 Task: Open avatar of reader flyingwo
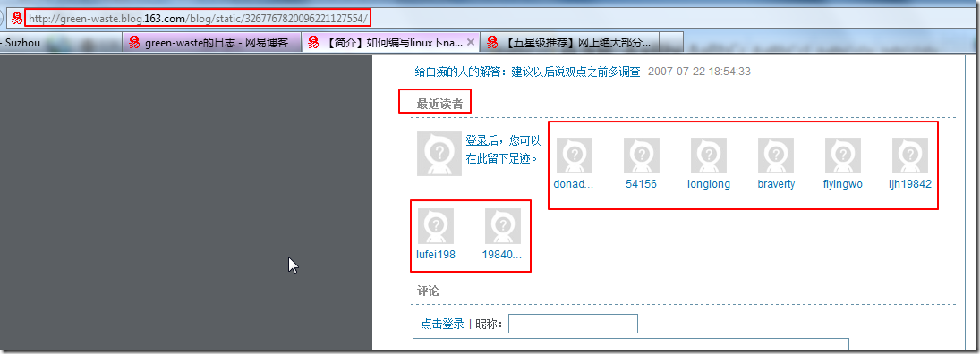point(843,156)
